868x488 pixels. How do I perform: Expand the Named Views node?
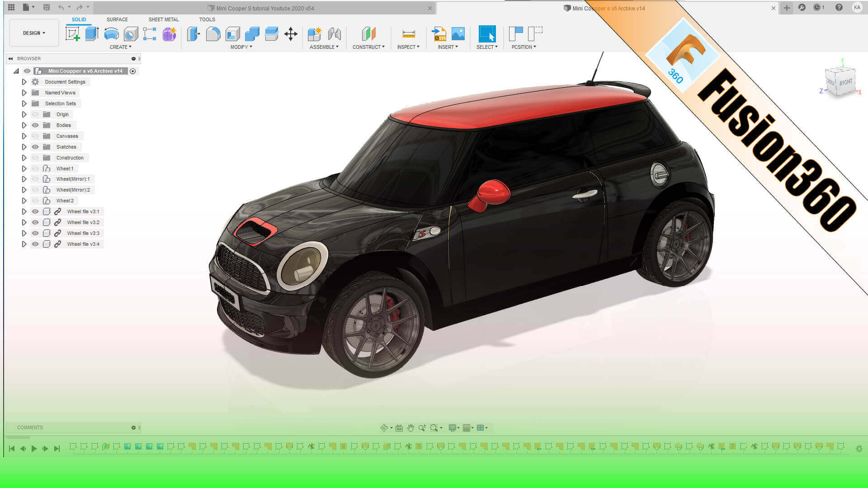tap(24, 93)
